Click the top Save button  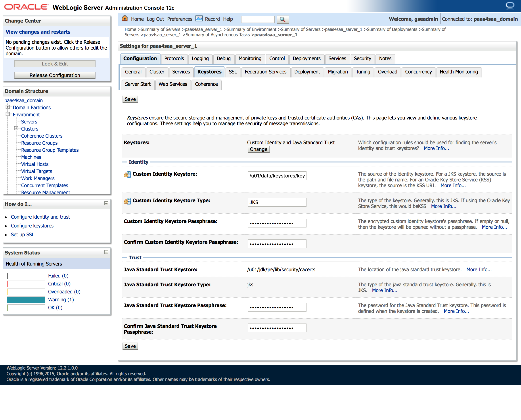click(x=130, y=99)
